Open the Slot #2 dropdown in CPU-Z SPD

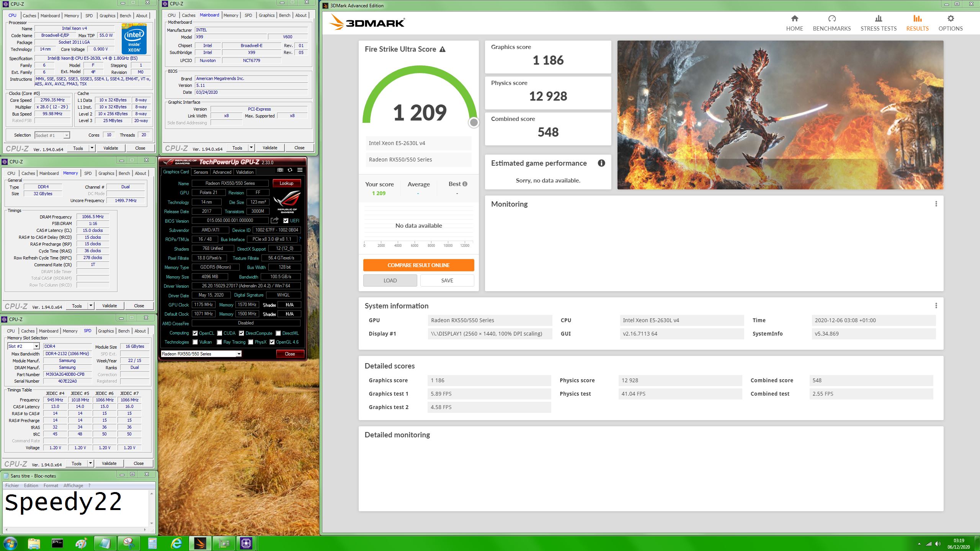point(24,346)
